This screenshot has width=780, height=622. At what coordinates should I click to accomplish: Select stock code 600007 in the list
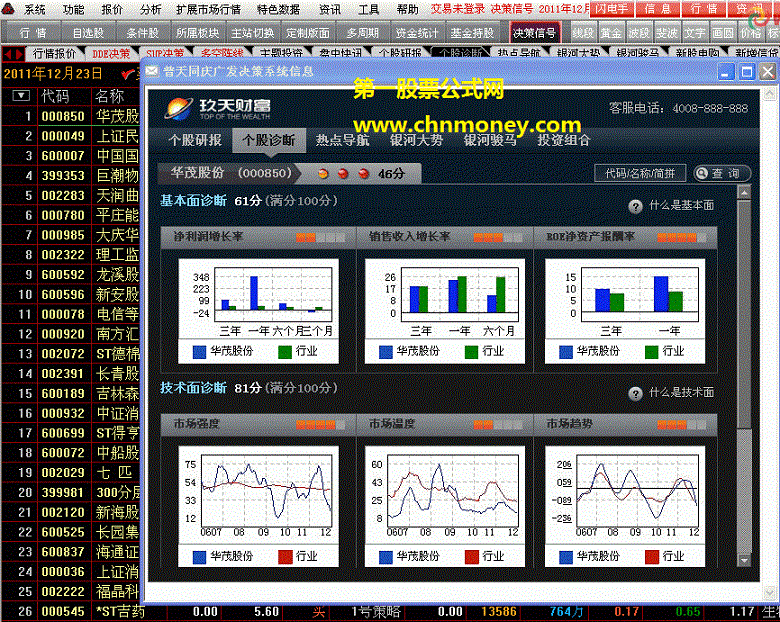click(x=63, y=156)
